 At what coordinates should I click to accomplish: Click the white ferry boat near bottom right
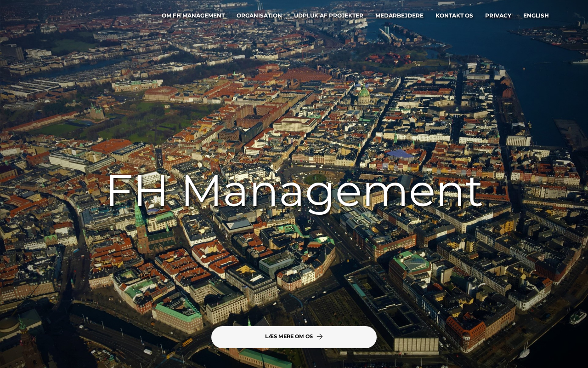tap(578, 317)
